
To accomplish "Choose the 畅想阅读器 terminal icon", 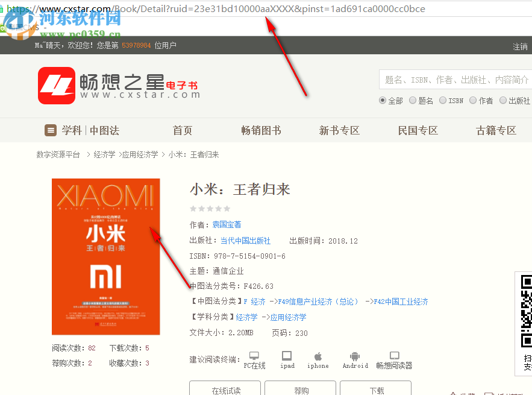I will click(x=394, y=356).
